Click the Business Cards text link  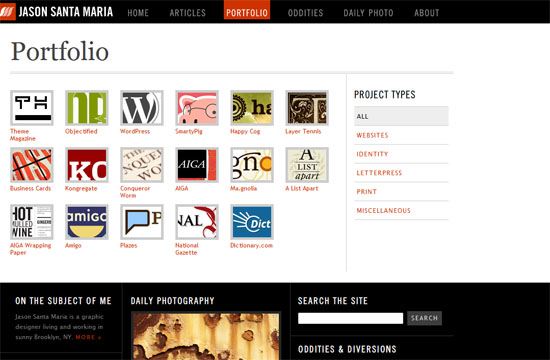pyautogui.click(x=31, y=188)
